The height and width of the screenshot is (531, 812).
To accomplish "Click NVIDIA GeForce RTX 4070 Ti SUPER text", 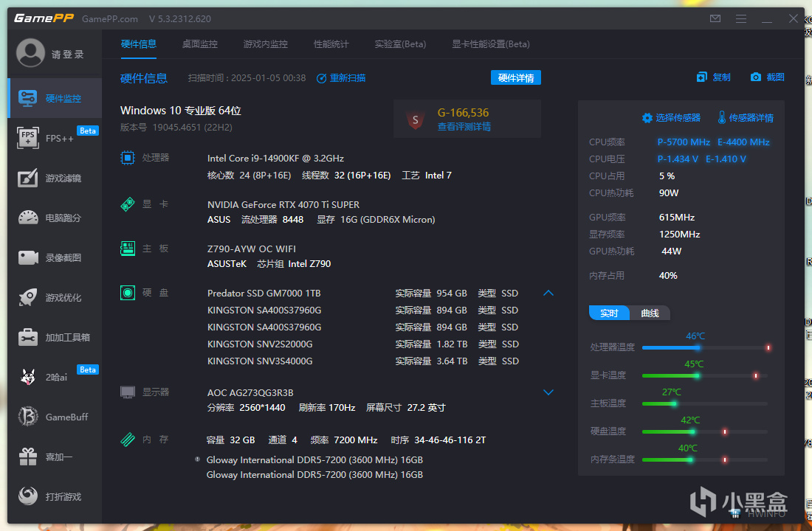I will coord(283,205).
